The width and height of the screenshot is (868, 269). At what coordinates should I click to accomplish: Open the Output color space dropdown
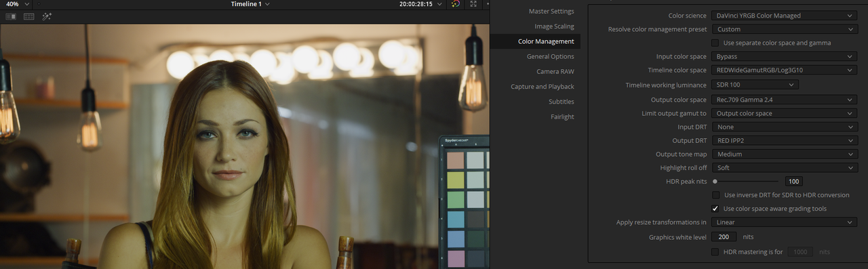pos(785,100)
